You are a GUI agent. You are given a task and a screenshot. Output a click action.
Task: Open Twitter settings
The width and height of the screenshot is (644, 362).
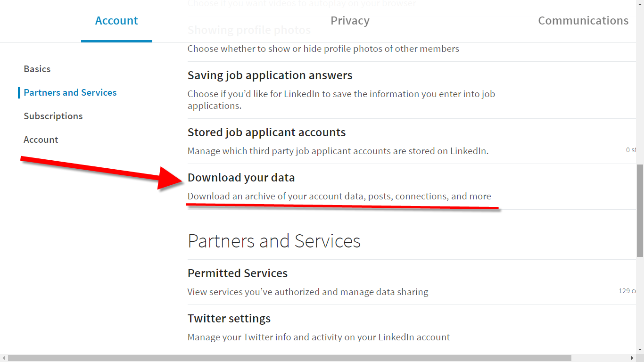(x=229, y=319)
